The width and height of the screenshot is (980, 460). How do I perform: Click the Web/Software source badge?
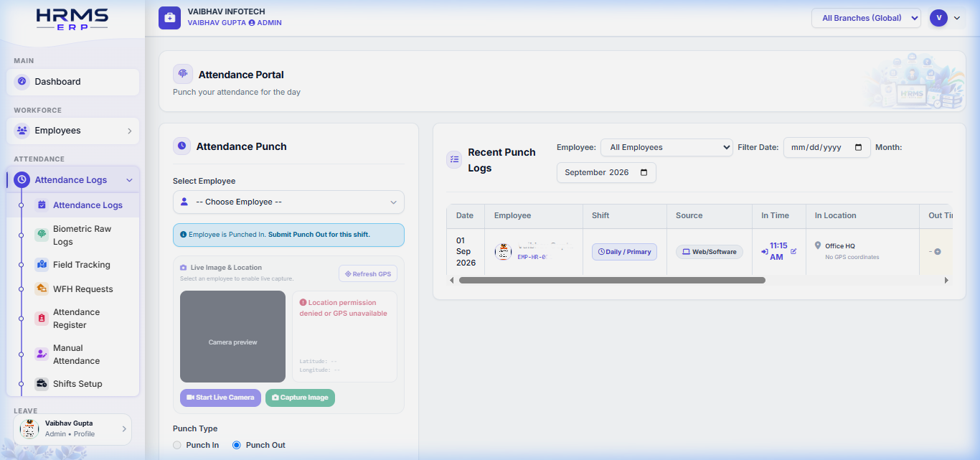[710, 252]
